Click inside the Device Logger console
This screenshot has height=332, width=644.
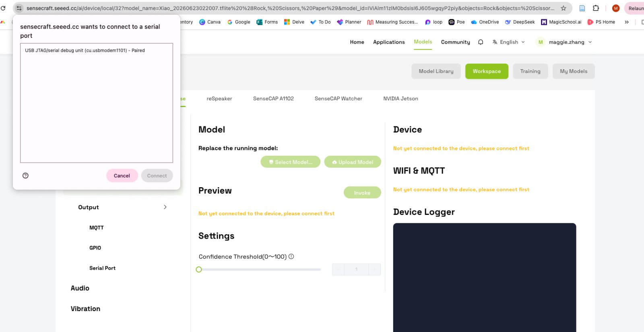pyautogui.click(x=485, y=278)
